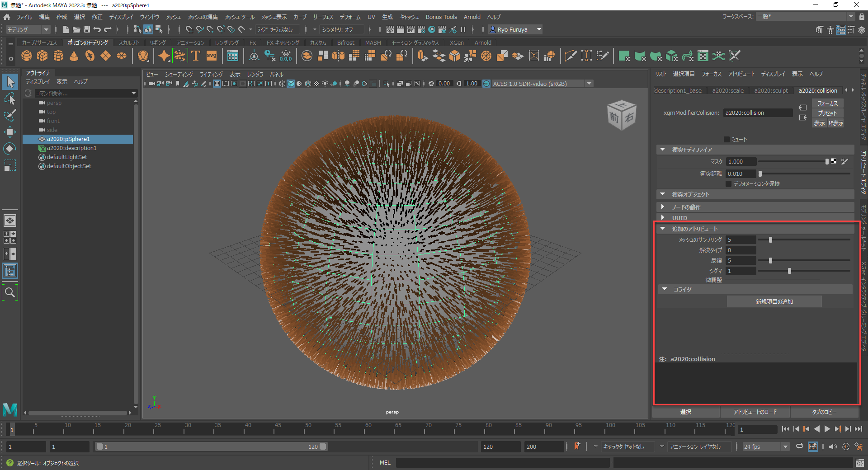
Task: Open the viewport シェーディング menu
Action: pyautogui.click(x=179, y=74)
